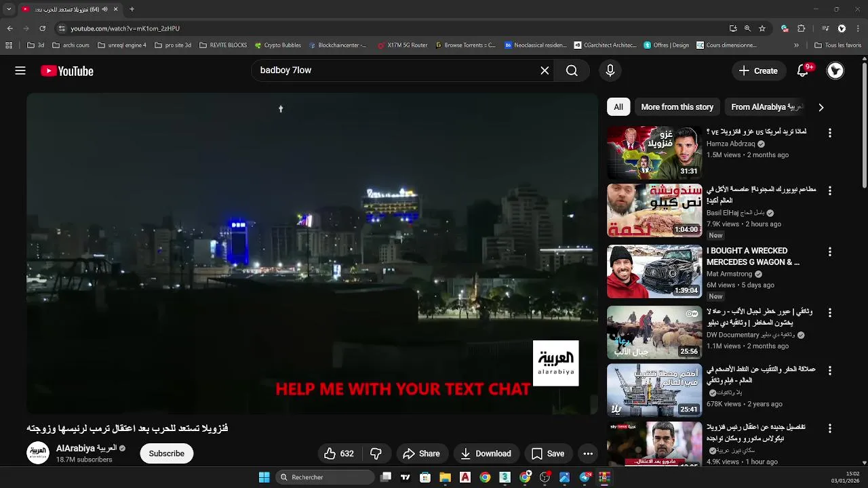Bookmark this page with the star
The width and height of the screenshot is (868, 488).
click(x=762, y=28)
